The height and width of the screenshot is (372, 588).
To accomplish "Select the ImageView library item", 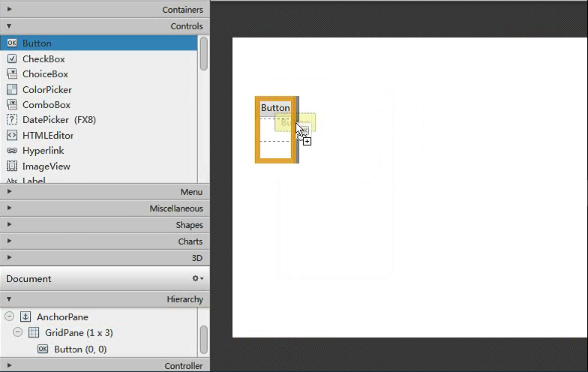I will point(46,166).
